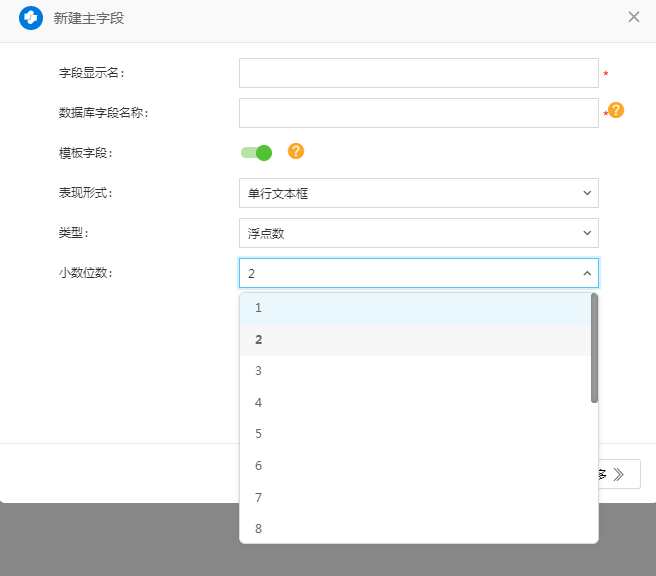The image size is (656, 576).
Task: Close the 新建主字段 dialog
Action: [634, 17]
